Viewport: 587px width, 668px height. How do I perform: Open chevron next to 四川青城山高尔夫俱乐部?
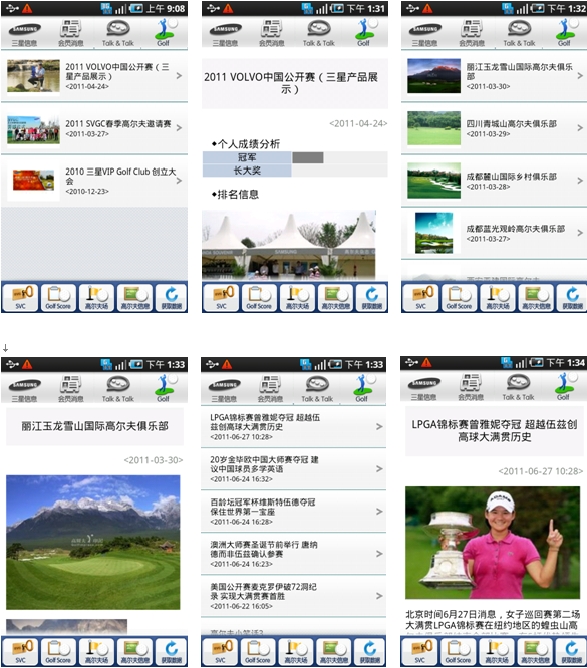tap(580, 128)
